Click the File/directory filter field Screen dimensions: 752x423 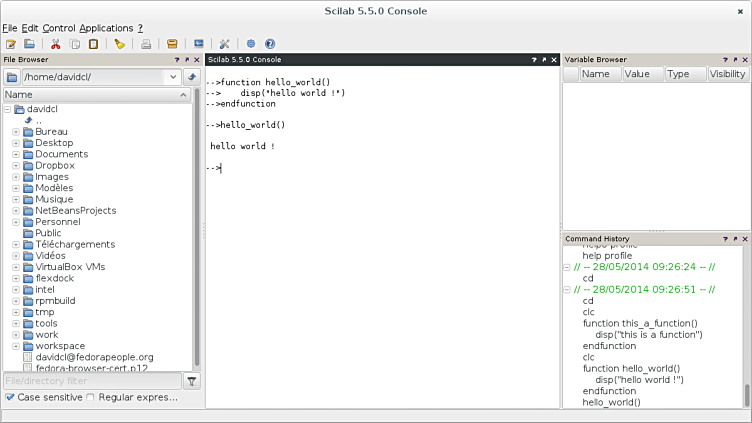[92, 381]
